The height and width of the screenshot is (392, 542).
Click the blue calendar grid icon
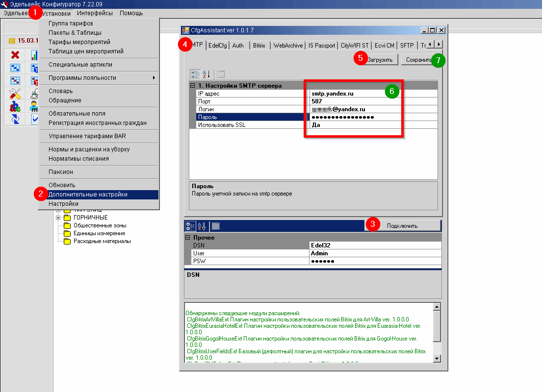tap(15, 68)
